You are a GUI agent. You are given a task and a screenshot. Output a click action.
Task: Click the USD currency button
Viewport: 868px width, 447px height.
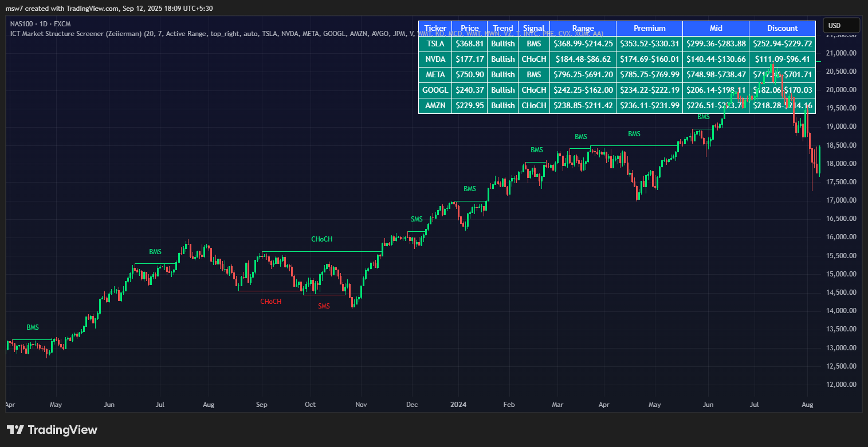(840, 25)
